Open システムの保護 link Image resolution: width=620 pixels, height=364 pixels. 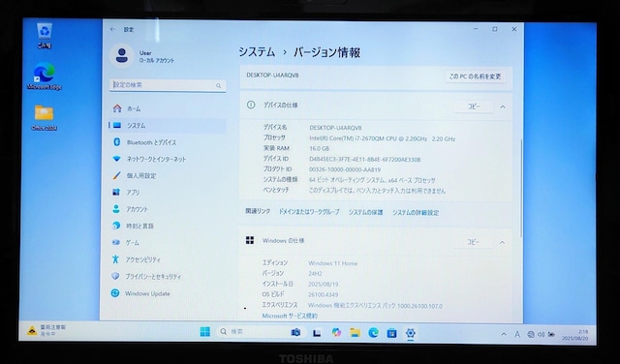pyautogui.click(x=366, y=212)
